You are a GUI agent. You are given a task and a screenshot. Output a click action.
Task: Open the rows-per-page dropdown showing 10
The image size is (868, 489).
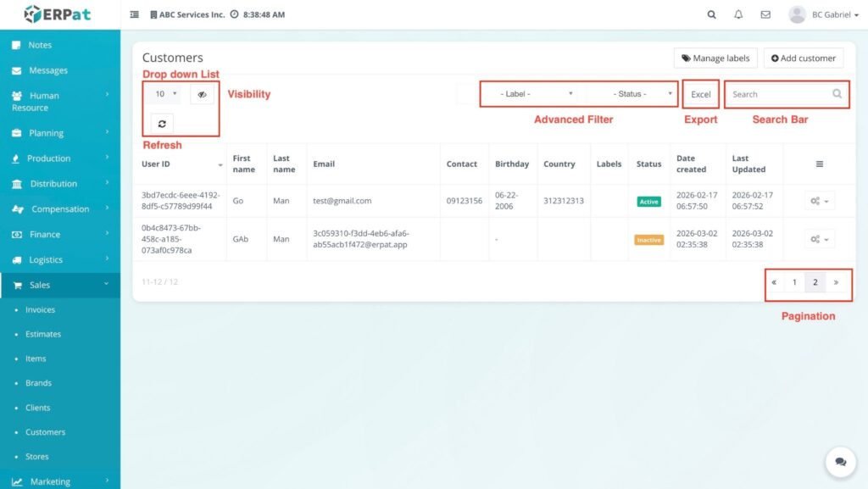pos(164,94)
